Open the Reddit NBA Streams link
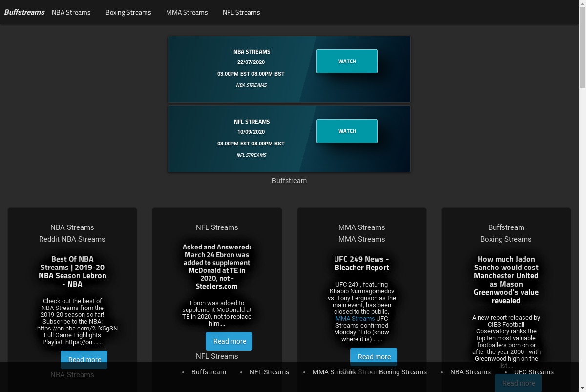Viewport: 586px width, 392px height. click(x=72, y=239)
